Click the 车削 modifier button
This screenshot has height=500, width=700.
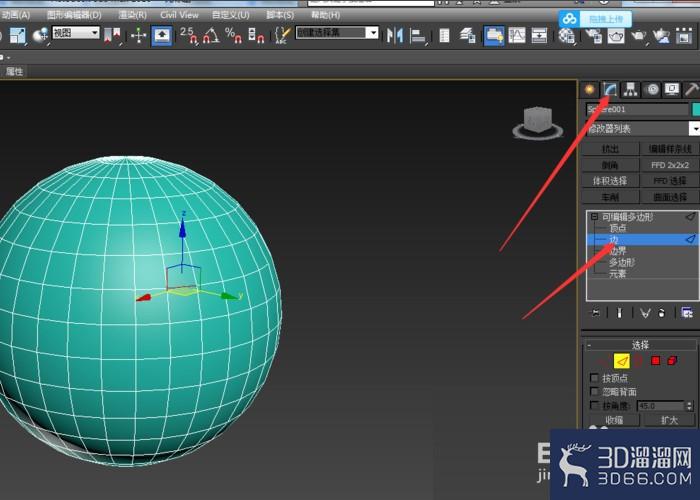click(610, 197)
